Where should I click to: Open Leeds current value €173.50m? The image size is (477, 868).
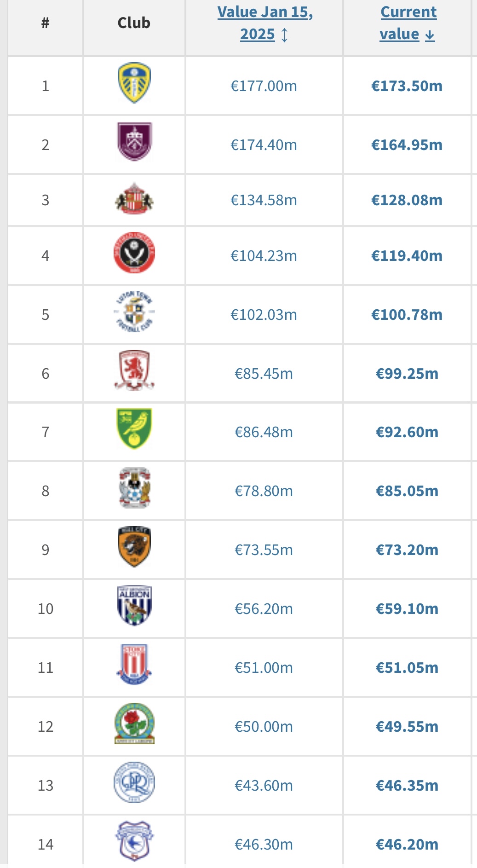(x=407, y=86)
